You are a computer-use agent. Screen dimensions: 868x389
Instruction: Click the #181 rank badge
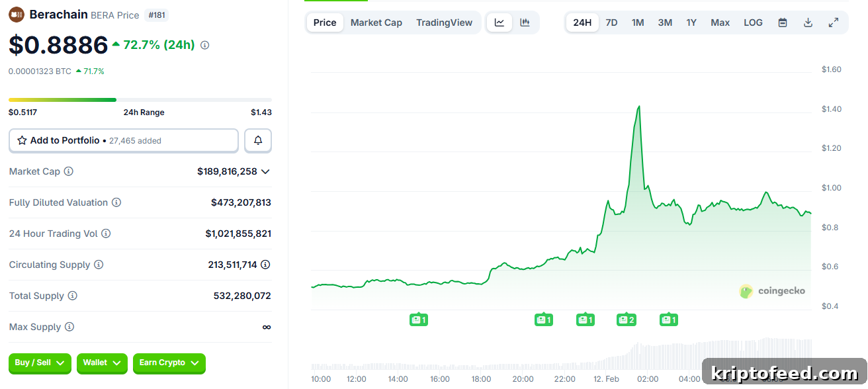tap(157, 15)
